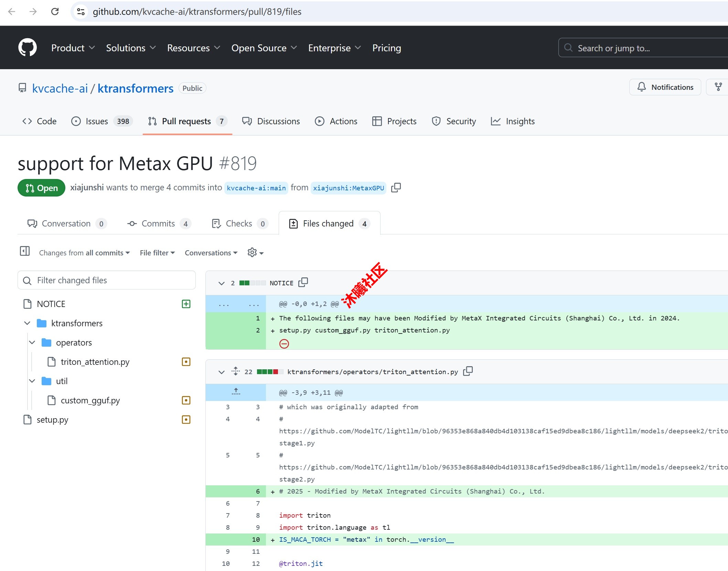Open site information icon in address bar

point(81,12)
